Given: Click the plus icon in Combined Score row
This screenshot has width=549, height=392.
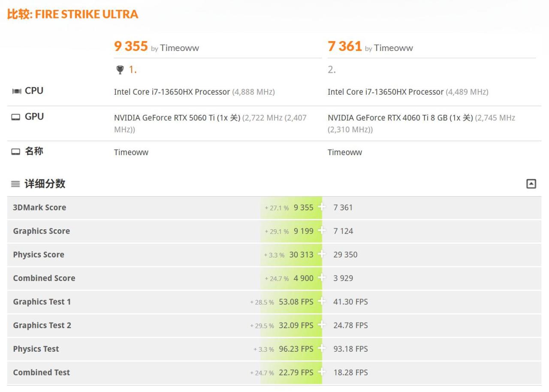Looking at the screenshot, I should [x=322, y=278].
